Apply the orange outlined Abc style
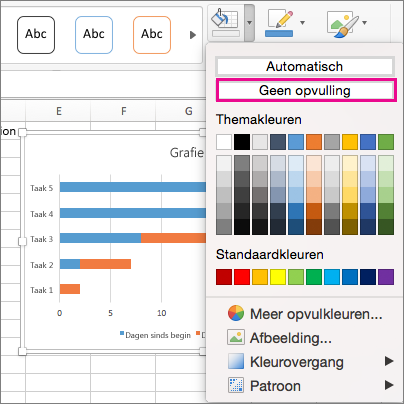The width and height of the screenshot is (404, 404). [x=152, y=35]
